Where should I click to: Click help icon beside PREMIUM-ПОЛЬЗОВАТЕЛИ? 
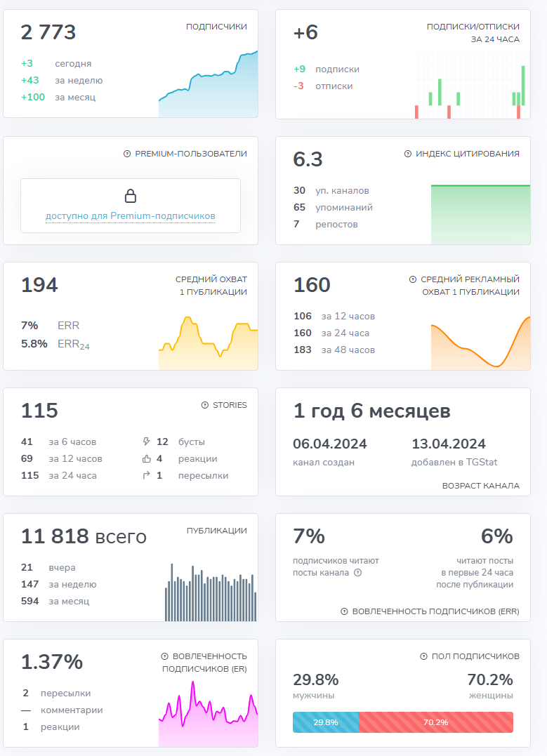click(127, 154)
